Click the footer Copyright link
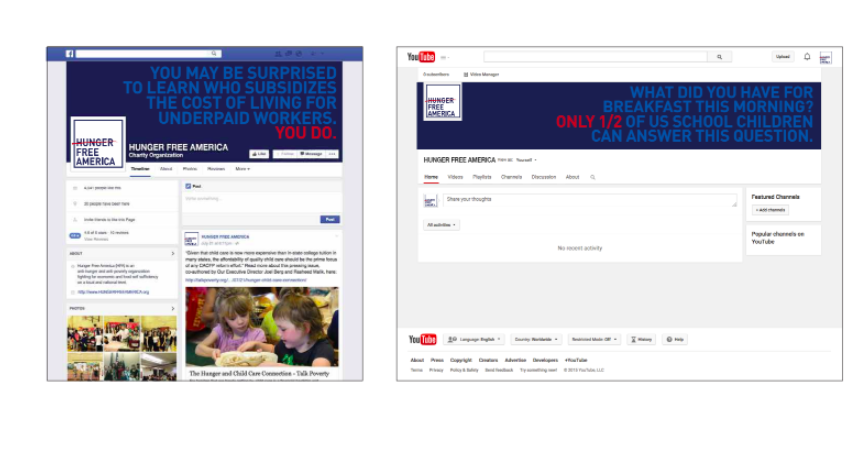Viewport: 867px width, 452px height. click(x=461, y=360)
